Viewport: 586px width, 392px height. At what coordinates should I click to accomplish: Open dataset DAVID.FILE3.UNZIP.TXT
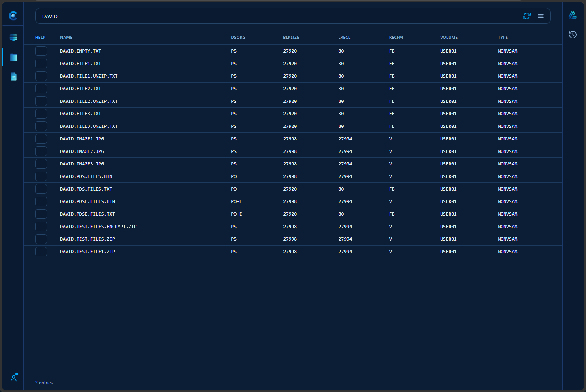pos(89,126)
